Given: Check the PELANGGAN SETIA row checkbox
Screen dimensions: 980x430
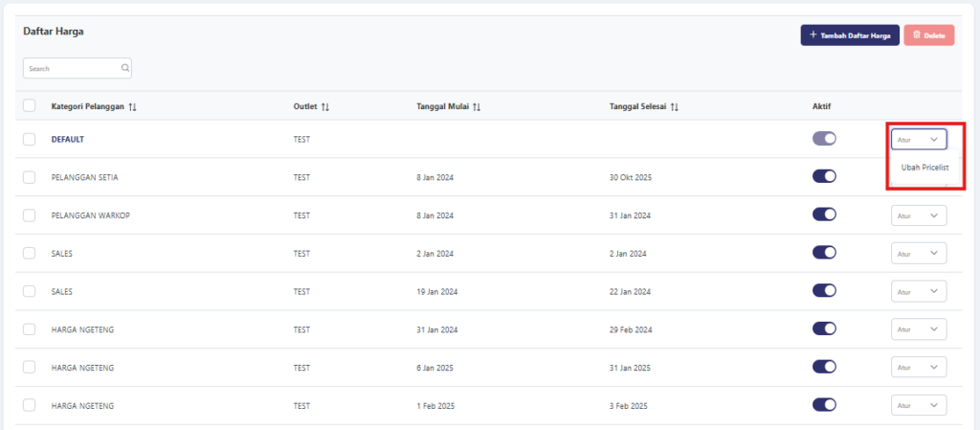Looking at the screenshot, I should (30, 177).
